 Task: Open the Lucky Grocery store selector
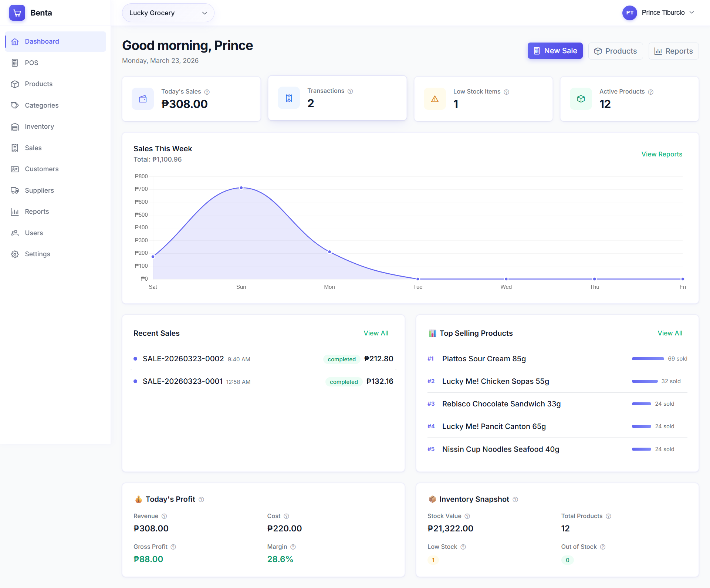point(168,13)
